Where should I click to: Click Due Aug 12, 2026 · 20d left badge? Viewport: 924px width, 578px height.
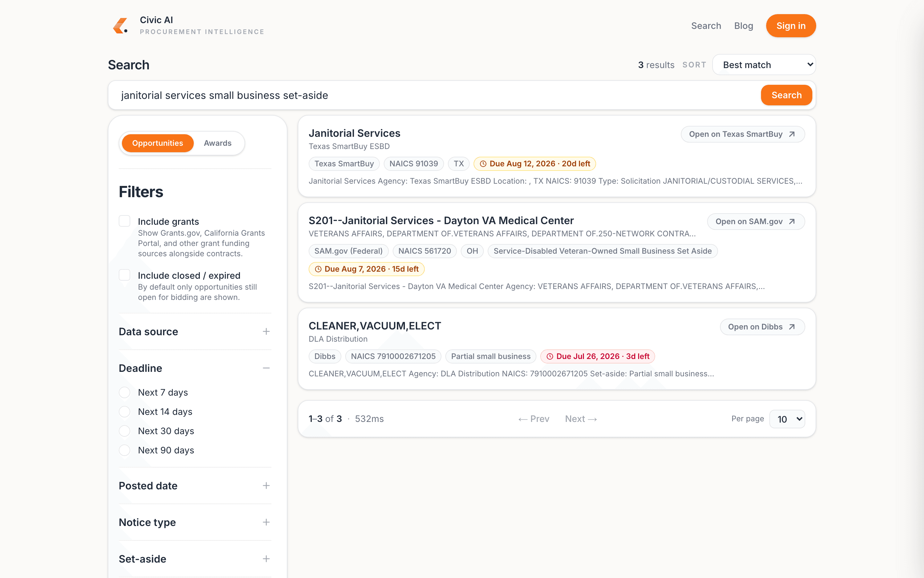pyautogui.click(x=535, y=164)
